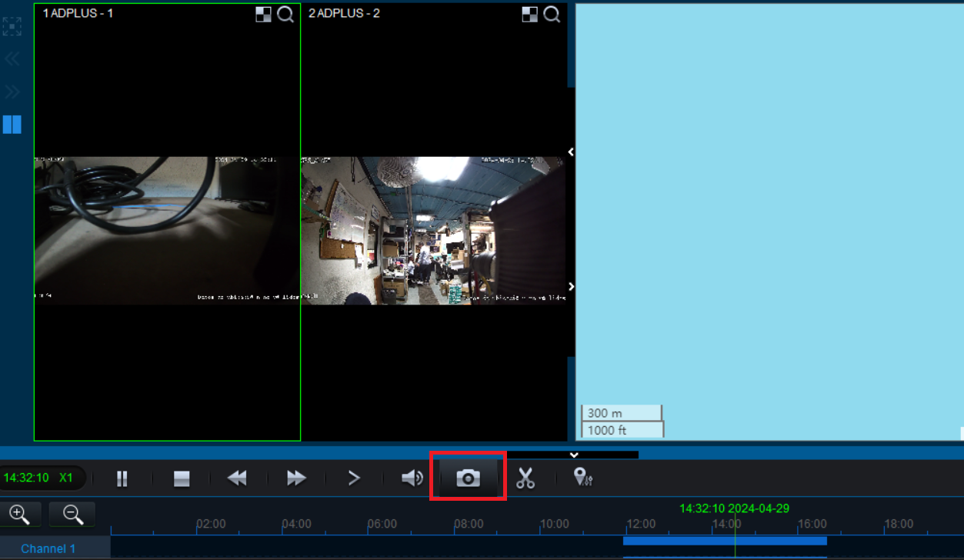Enable fullscreen mode from the left sidebar
Screen dimensions: 964x560
tap(12, 26)
